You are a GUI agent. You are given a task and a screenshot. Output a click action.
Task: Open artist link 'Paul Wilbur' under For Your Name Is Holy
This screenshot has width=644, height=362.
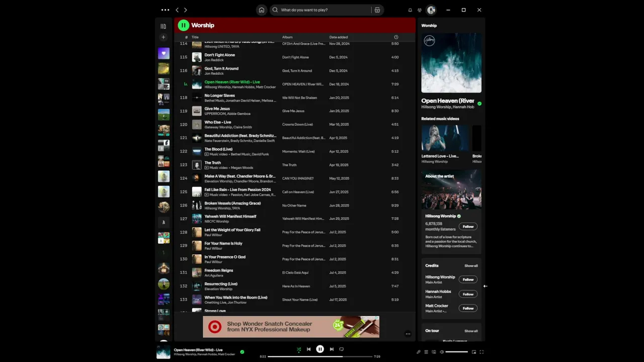pyautogui.click(x=213, y=248)
